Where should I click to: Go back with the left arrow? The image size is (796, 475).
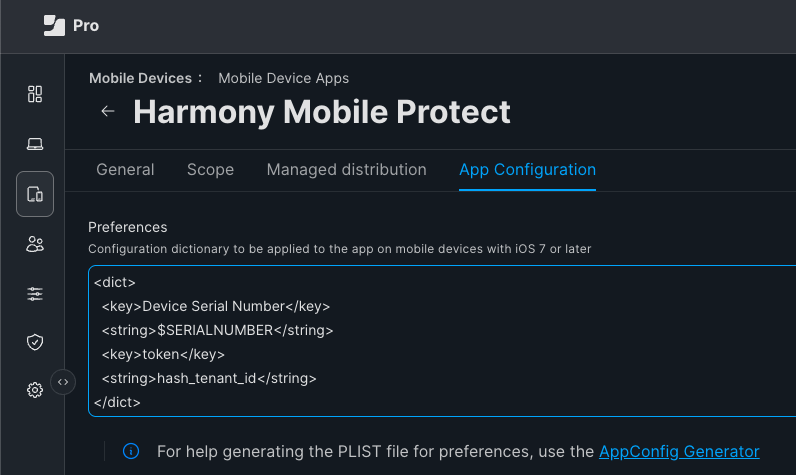pos(108,111)
